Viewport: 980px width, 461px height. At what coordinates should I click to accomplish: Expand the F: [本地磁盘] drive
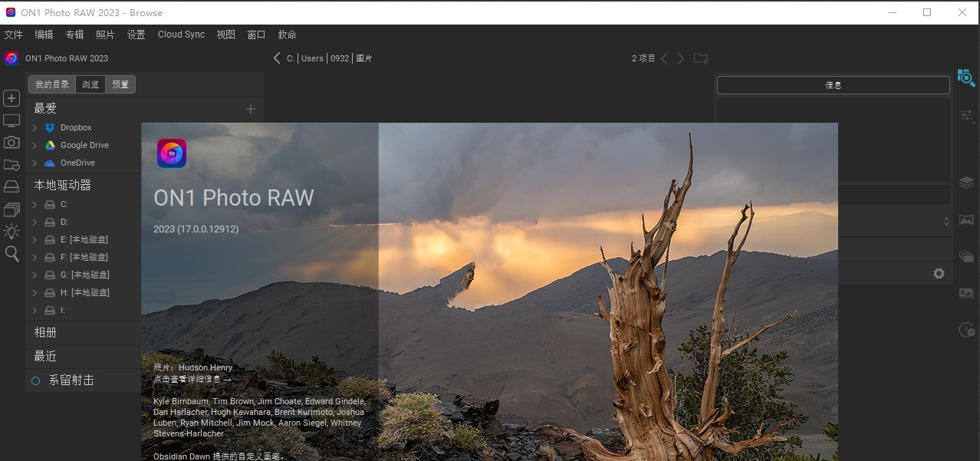pyautogui.click(x=35, y=258)
